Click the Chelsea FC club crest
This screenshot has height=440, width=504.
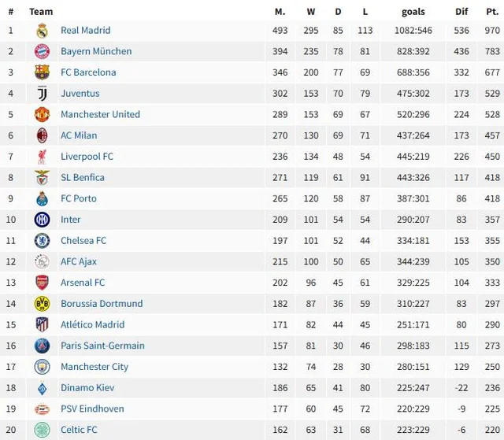click(42, 241)
